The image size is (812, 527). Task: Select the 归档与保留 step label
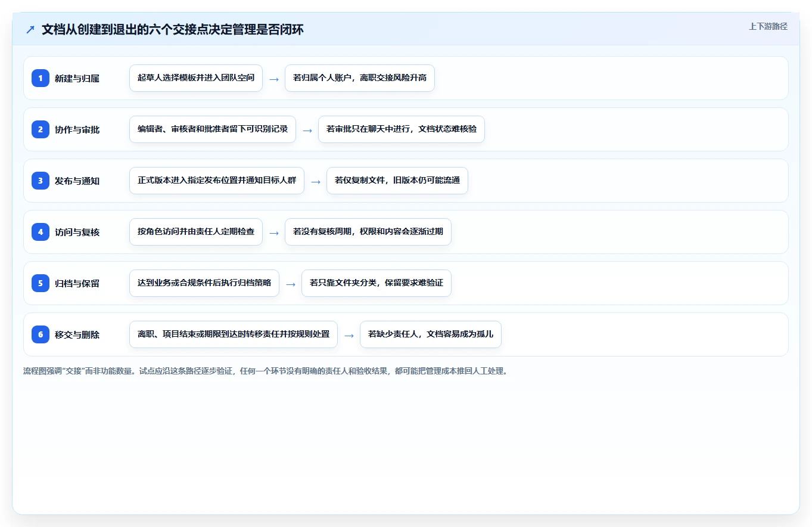(x=77, y=283)
